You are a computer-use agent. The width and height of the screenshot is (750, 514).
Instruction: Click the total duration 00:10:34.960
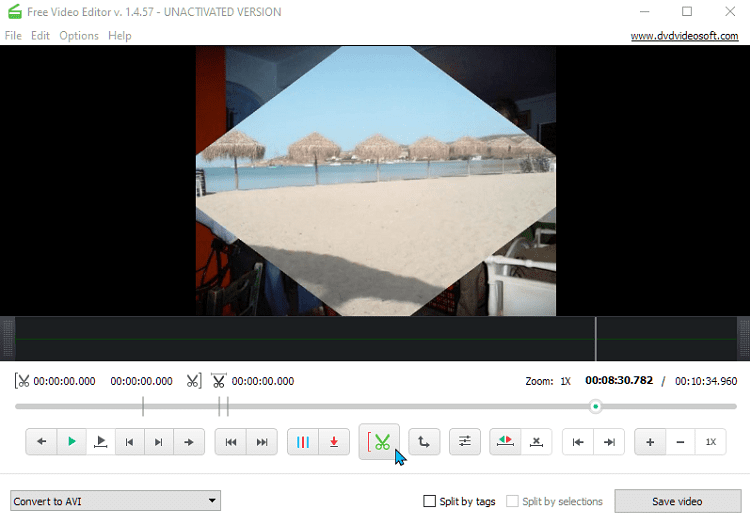click(x=706, y=381)
